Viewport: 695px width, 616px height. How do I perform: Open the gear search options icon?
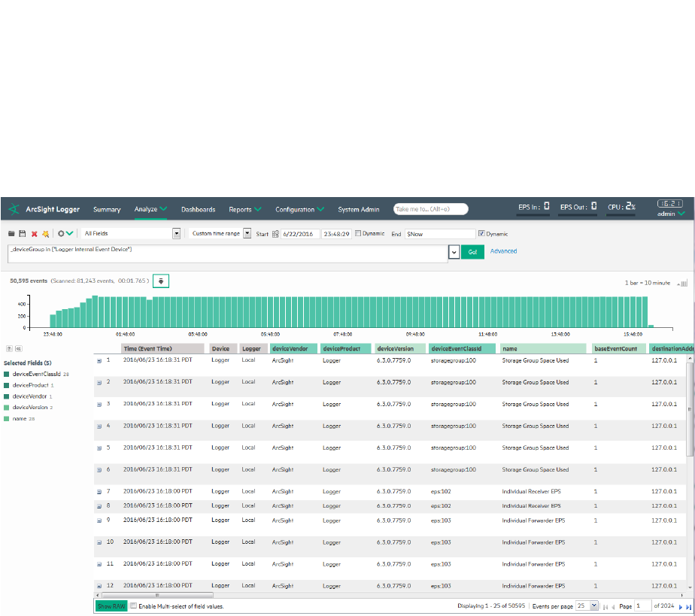61,234
